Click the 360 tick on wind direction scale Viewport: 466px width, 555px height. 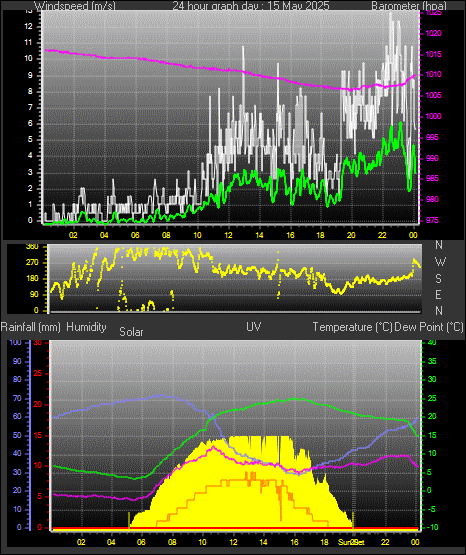click(32, 247)
